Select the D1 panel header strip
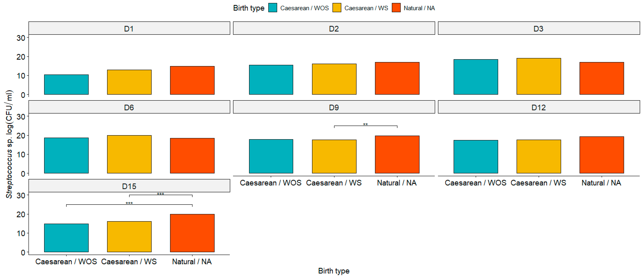This screenshot has height=278, width=644. 129,28
